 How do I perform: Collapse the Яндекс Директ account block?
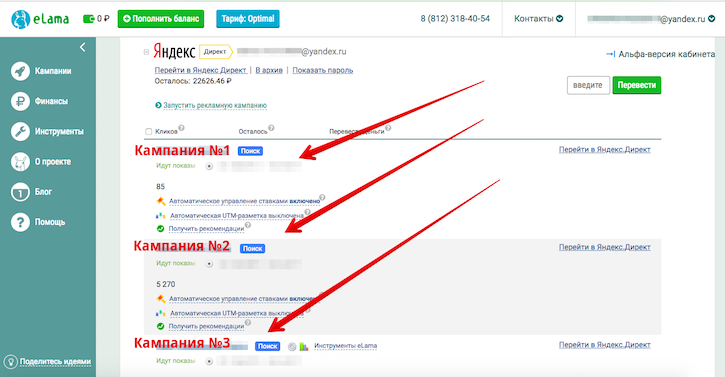(146, 52)
